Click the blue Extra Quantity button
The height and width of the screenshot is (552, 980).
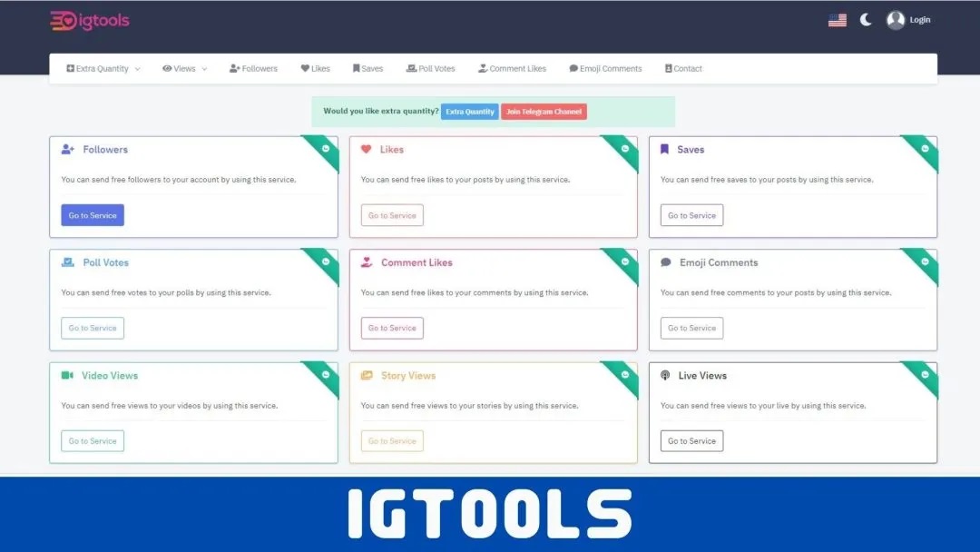(x=469, y=112)
